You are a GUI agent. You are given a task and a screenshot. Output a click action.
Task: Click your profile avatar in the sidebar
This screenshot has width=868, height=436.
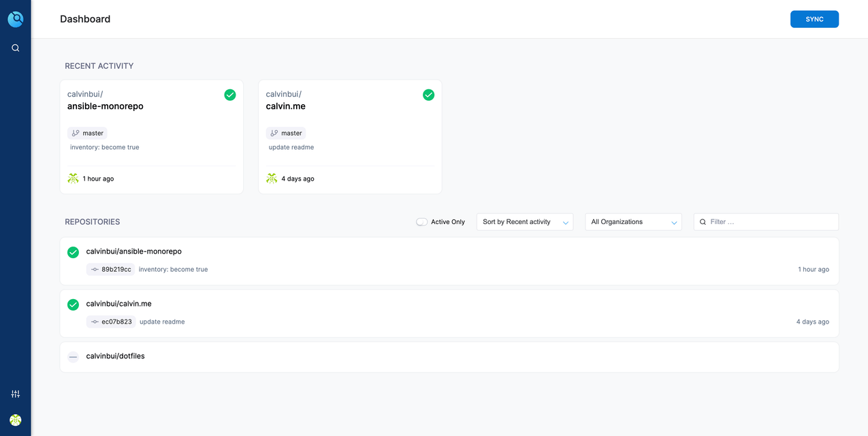[x=15, y=420]
